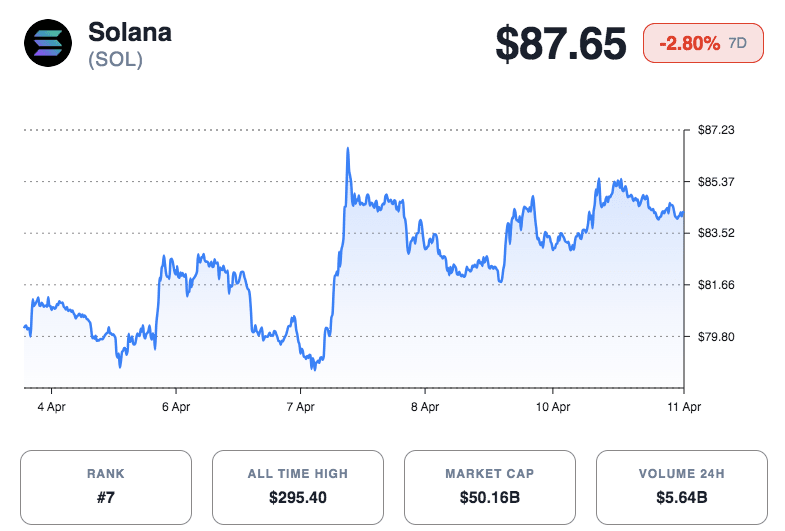Open the All Time High card
This screenshot has width=785, height=531.
298,486
